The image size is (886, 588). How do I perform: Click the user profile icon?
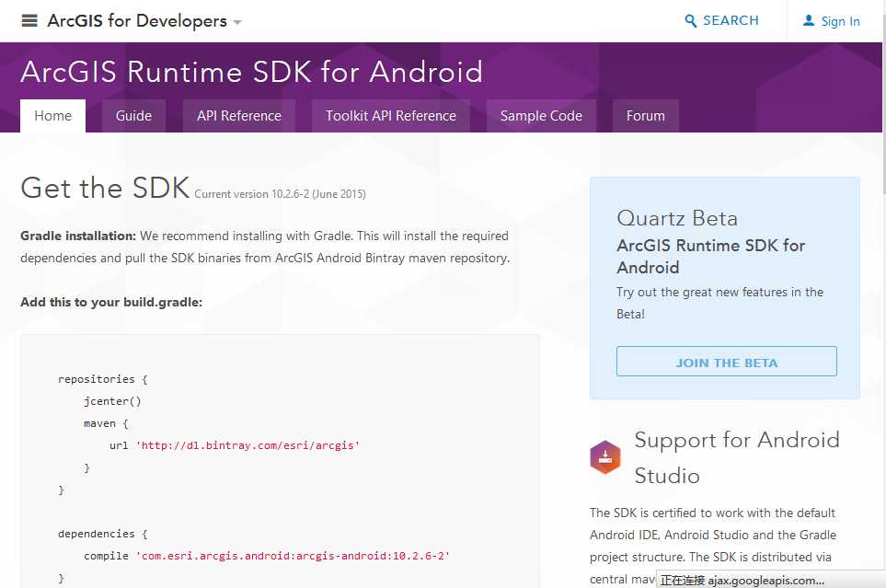[x=809, y=20]
